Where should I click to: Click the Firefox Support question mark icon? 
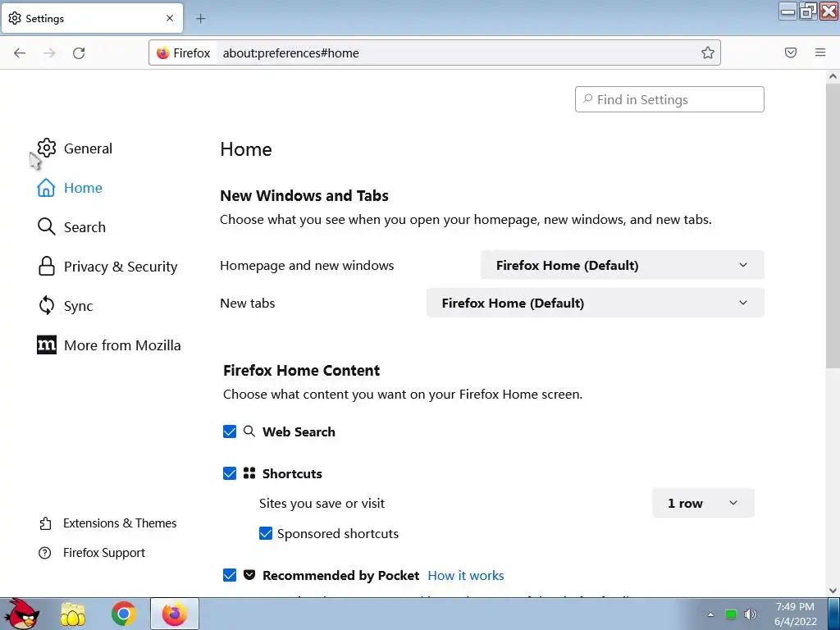point(45,553)
